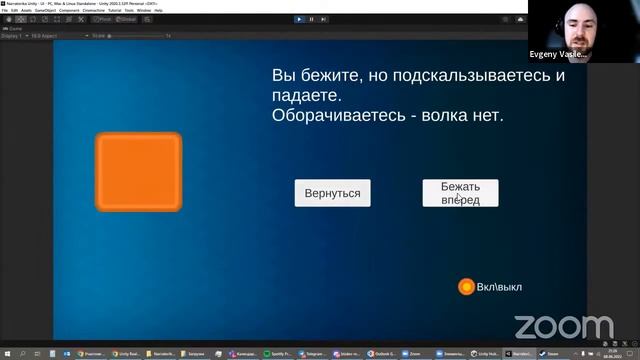Open the blue-white tiles taskbar app icon

67,354
